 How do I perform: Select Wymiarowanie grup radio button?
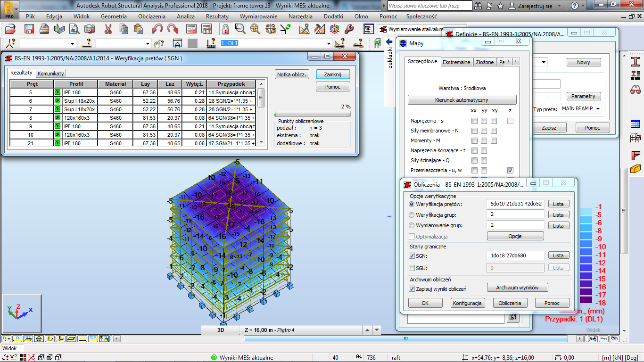point(412,225)
